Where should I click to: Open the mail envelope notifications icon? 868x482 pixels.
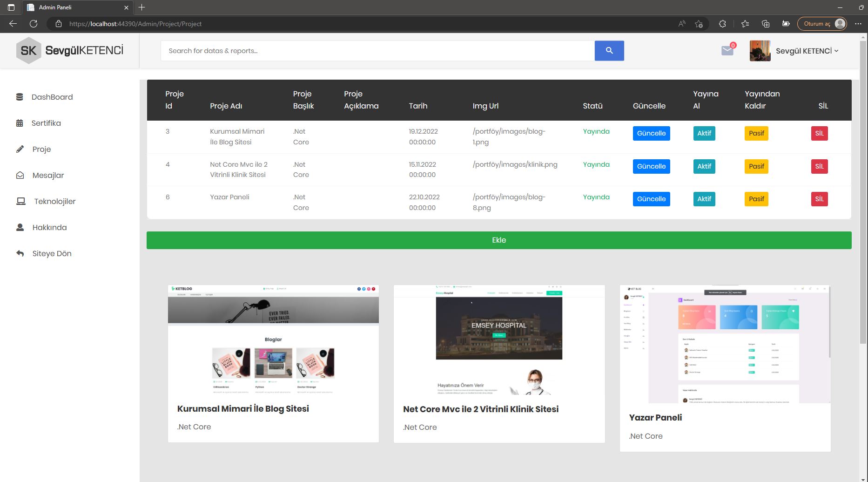(x=727, y=50)
